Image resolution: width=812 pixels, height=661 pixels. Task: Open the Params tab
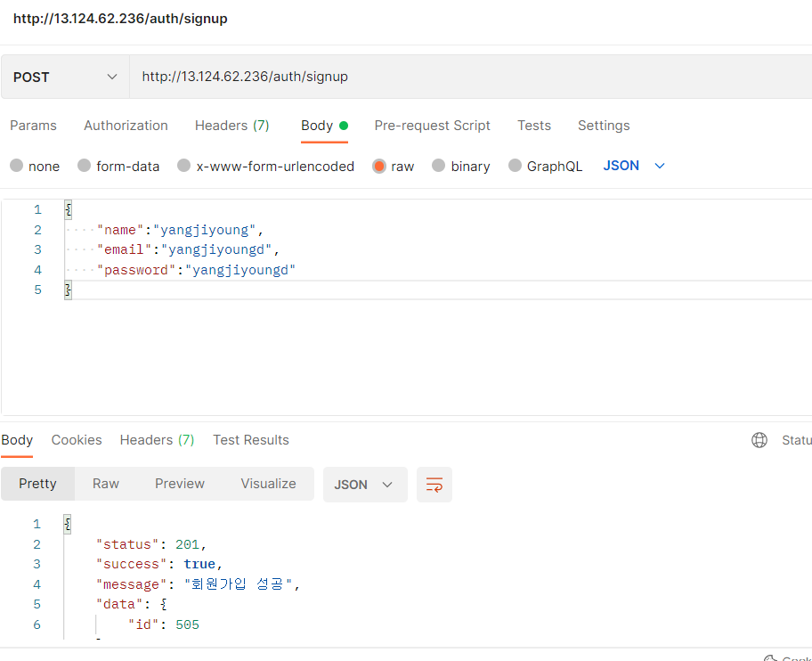33,126
